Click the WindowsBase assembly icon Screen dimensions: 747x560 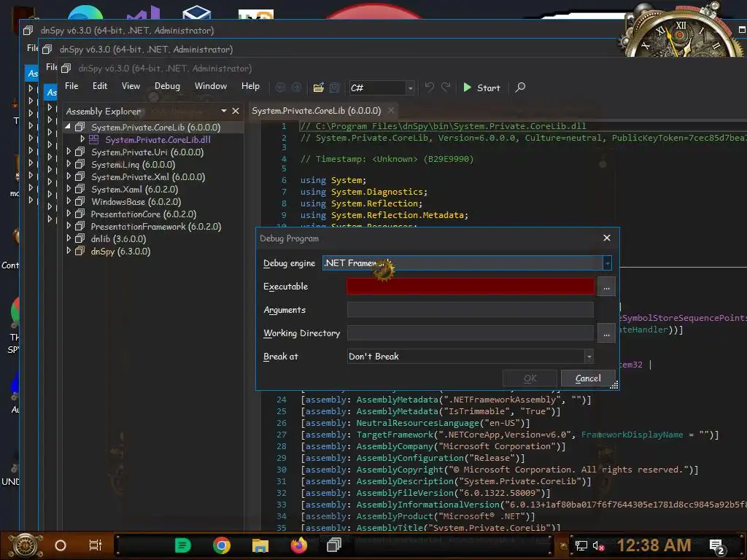[x=80, y=201]
